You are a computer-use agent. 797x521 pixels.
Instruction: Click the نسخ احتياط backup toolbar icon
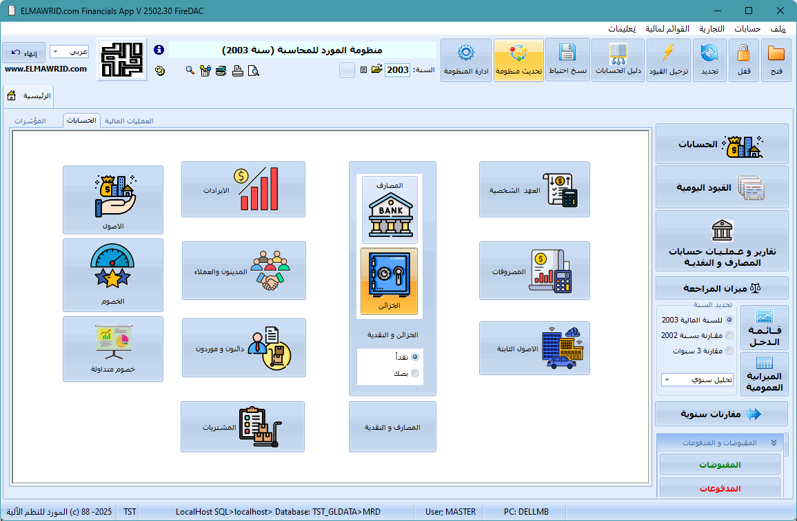567,60
